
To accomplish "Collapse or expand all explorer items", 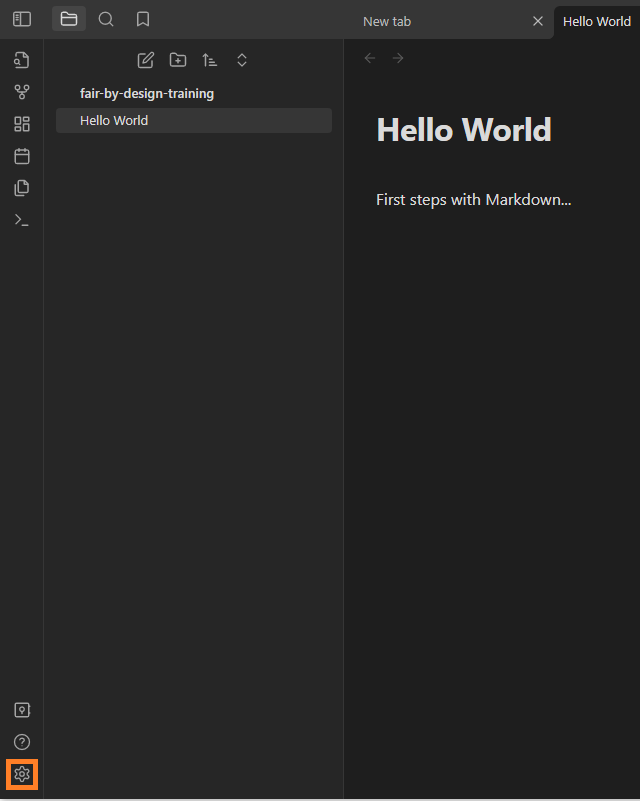I will [x=242, y=60].
